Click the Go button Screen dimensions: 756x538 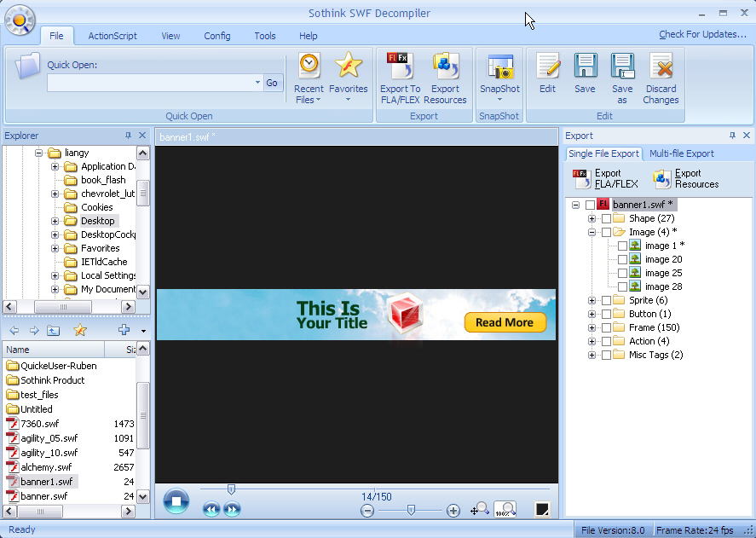pos(272,83)
